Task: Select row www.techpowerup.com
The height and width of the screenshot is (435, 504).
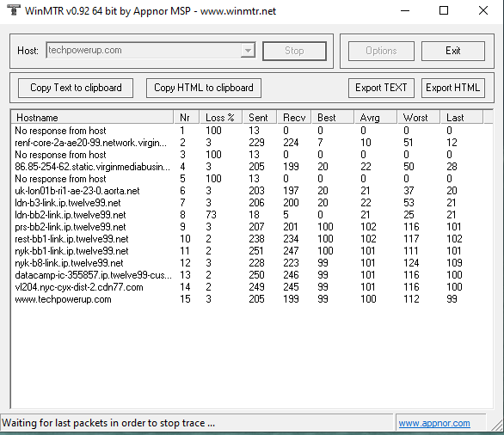Action: [247, 299]
